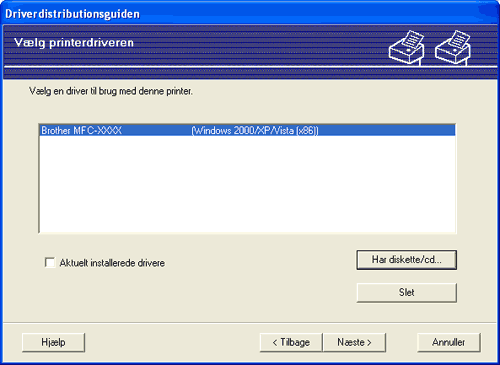This screenshot has width=500, height=365.
Task: Enable the Aktuelt installerede drivere checkbox
Action: (x=50, y=262)
